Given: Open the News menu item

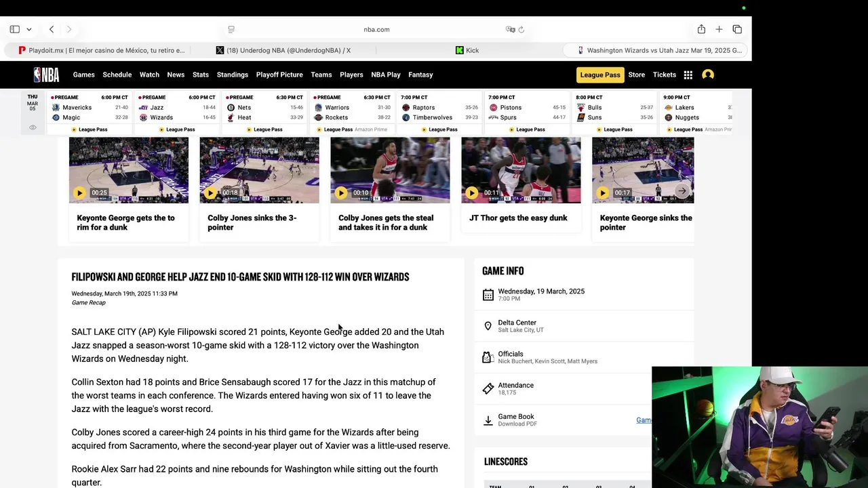Looking at the screenshot, I should tap(176, 75).
